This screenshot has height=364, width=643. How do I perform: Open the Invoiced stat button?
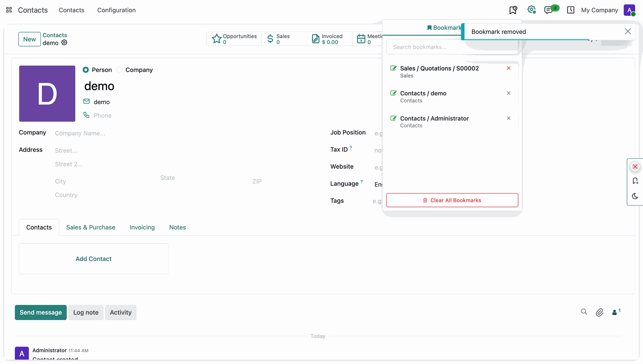click(x=330, y=39)
